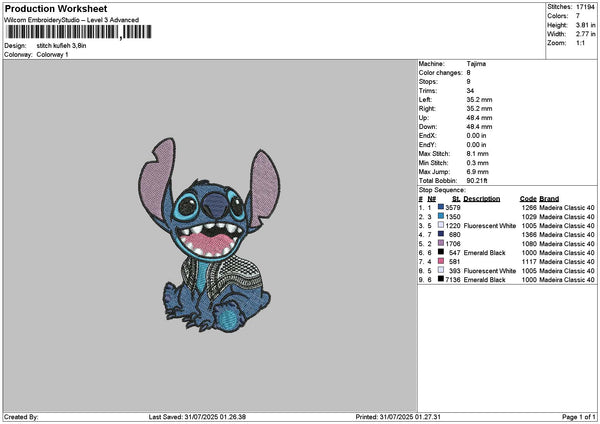Click thread code 1117 in stop 7
The height and width of the screenshot is (424, 600).
pos(529,262)
